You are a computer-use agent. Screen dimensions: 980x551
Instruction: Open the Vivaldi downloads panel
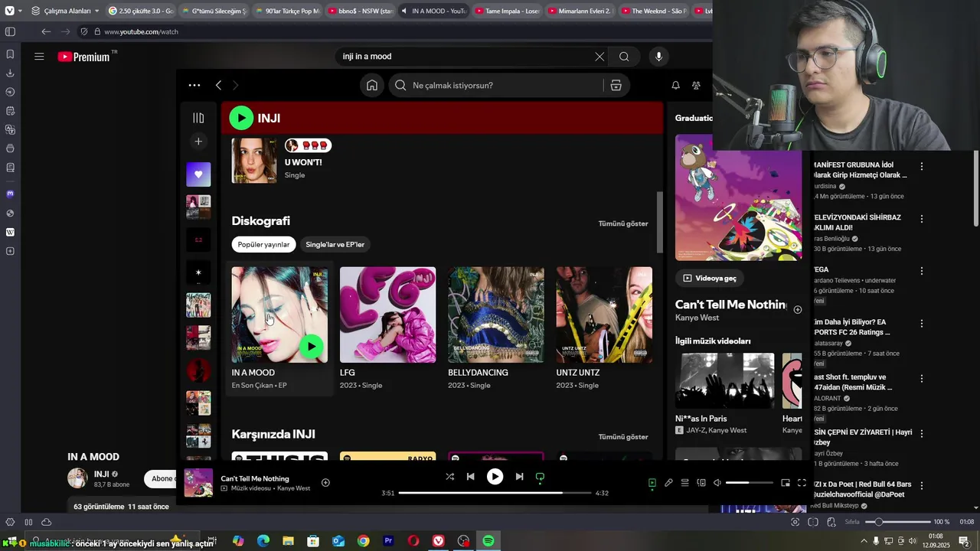10,73
